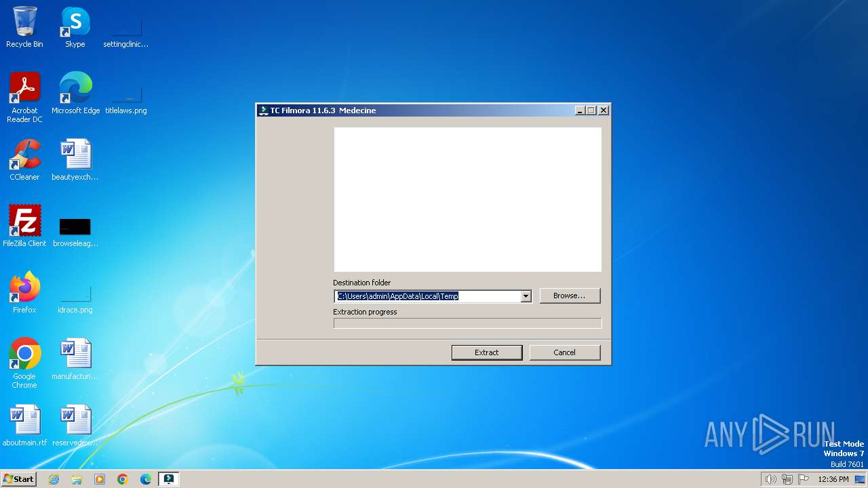
Task: Click the Extraction progress bar
Action: [x=467, y=323]
